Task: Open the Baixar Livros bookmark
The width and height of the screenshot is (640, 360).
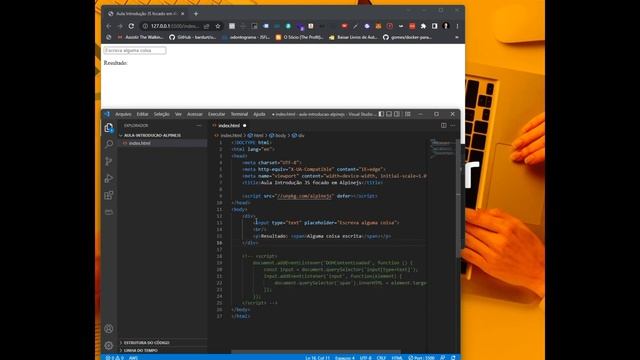Action: (353, 37)
